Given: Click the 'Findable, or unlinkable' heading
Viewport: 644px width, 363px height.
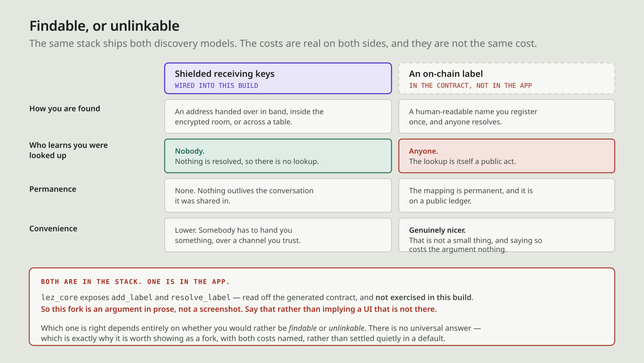Looking at the screenshot, I should [104, 26].
